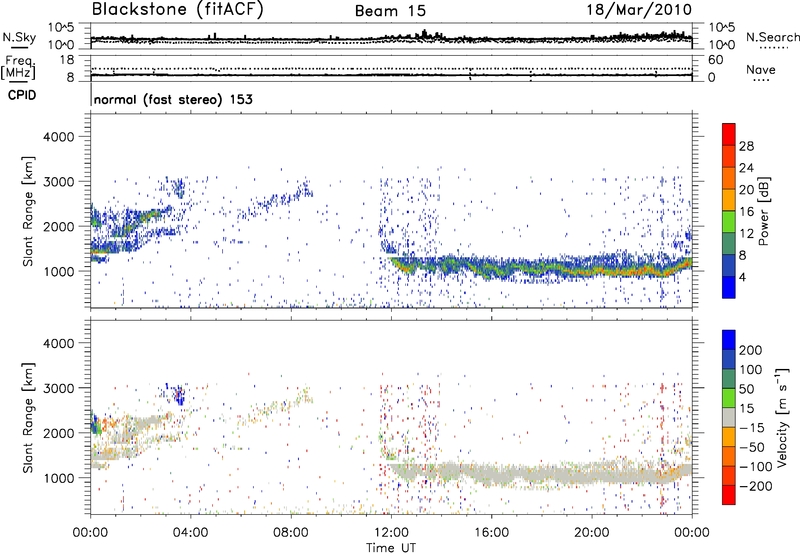Click the Slant Range label of power panel

tap(28, 211)
